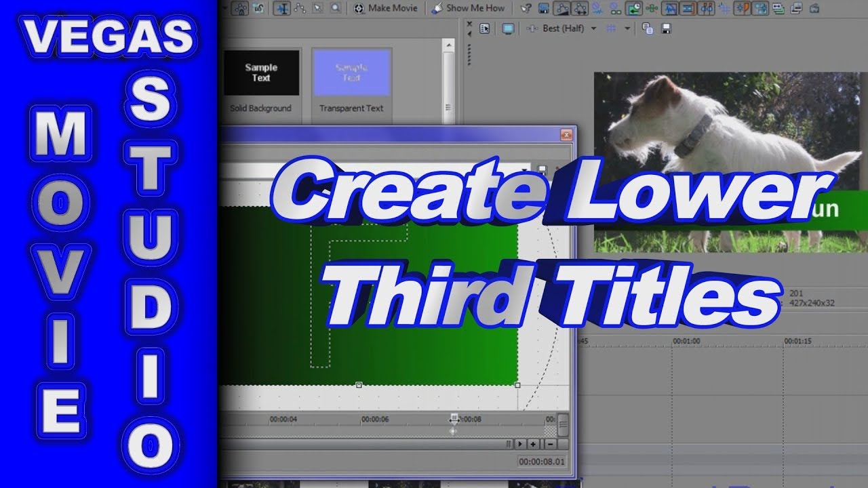Image resolution: width=868 pixels, height=488 pixels.
Task: Expand the Overlays grid dropdown arrow
Action: (x=627, y=28)
